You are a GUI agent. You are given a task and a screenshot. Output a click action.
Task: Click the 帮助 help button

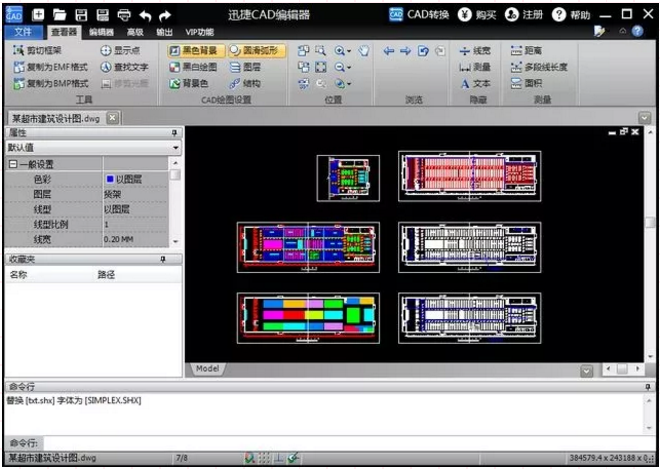point(571,15)
